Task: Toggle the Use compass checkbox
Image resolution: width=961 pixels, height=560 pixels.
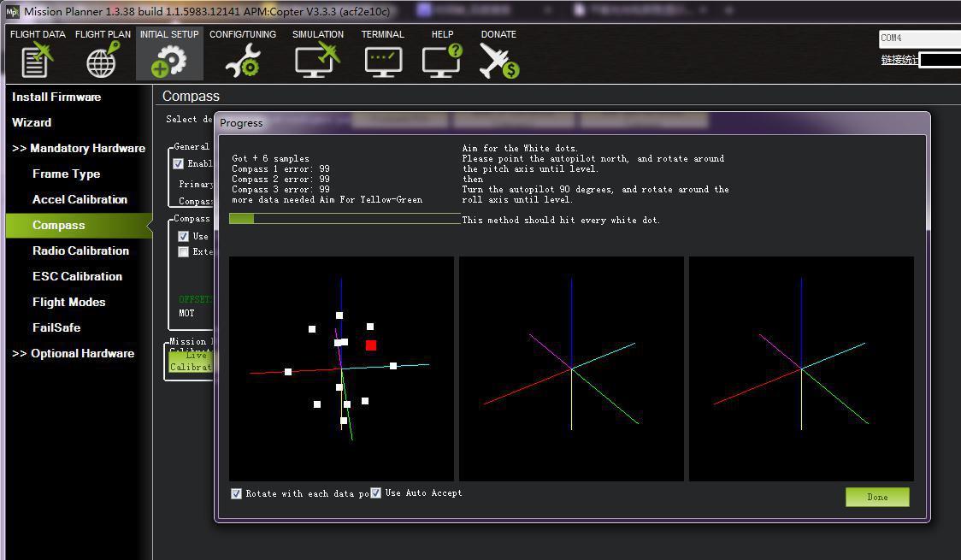Action: coord(183,237)
